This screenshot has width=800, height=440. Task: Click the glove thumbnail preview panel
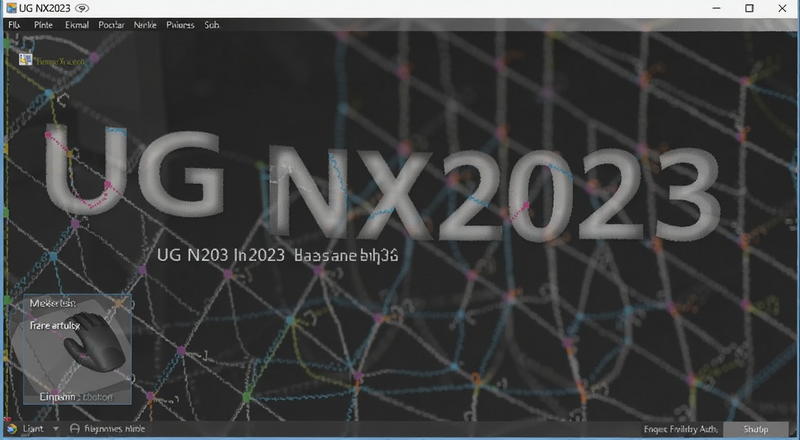pos(78,350)
